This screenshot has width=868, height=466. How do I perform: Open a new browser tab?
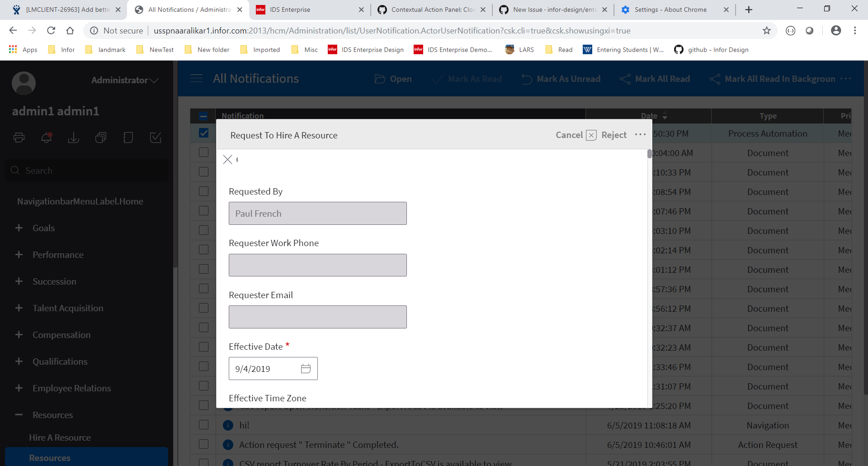tap(749, 10)
